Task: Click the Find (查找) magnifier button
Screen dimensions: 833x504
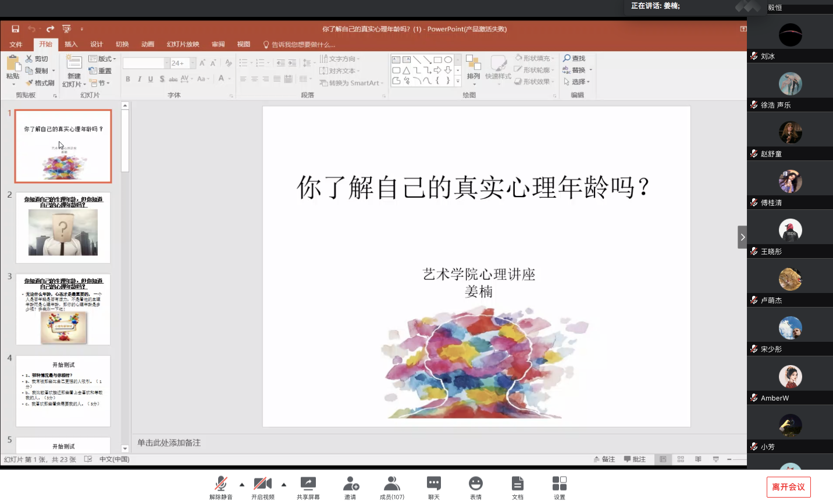Action: pos(574,58)
